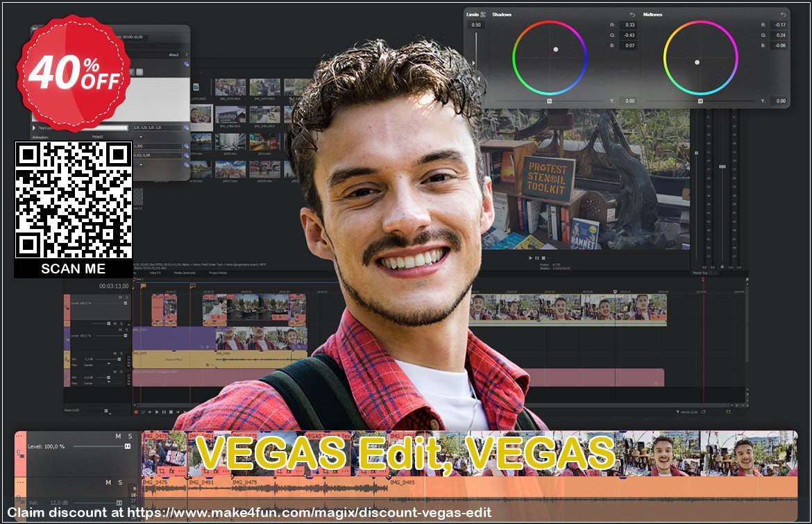
Task: Click Level slider handle in enlarged strip track 1
Action: (128, 446)
